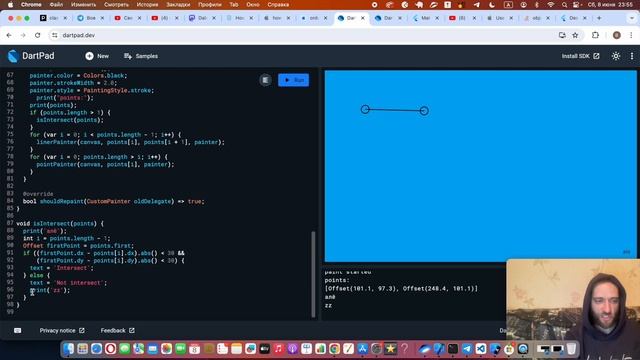Open Spotlight search in menu bar
640x360 pixels.
564,4
